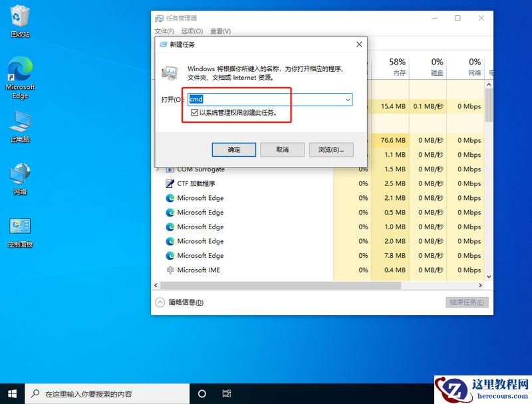Open the 网络 desktop icon
Screen dimensions: 532x404
coord(20,173)
